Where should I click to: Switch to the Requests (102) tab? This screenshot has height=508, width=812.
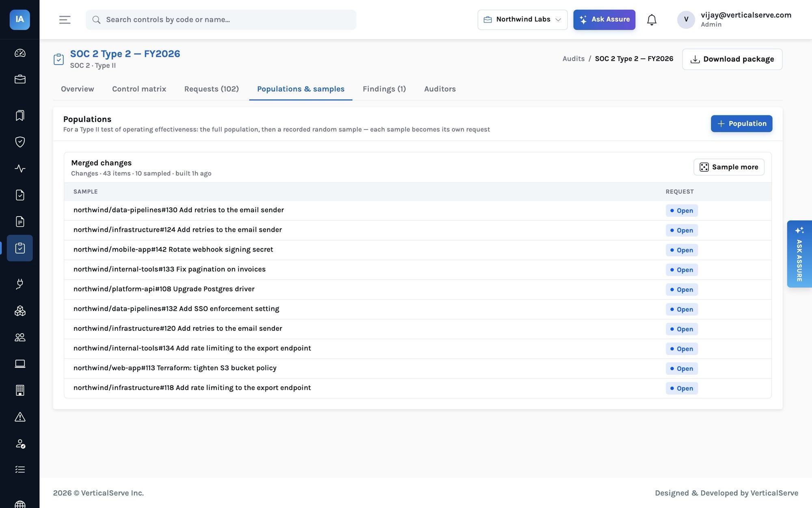click(212, 89)
